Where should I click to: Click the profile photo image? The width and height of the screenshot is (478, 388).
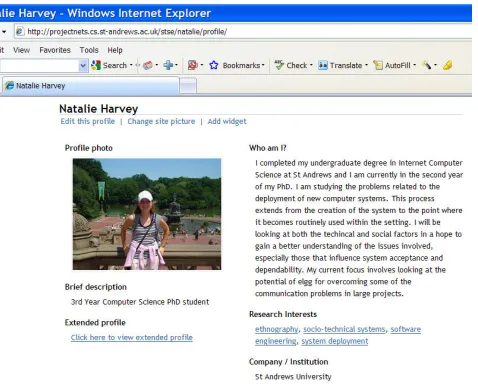pos(147,214)
